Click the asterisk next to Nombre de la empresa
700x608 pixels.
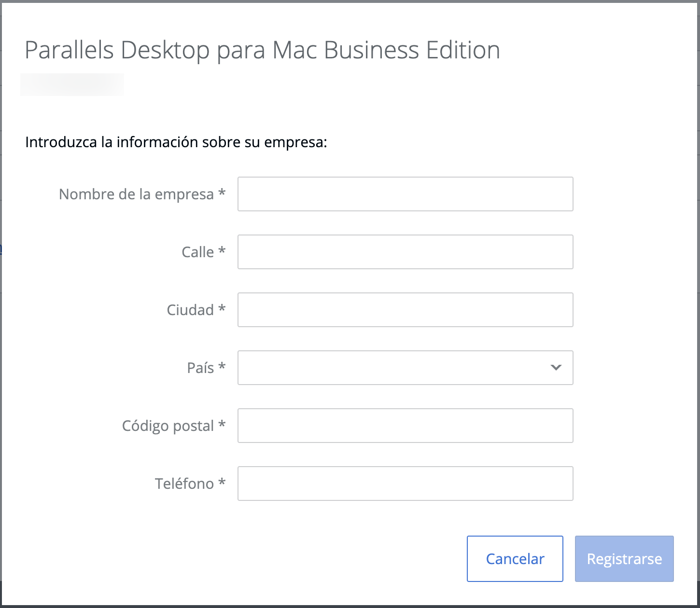pos(222,193)
